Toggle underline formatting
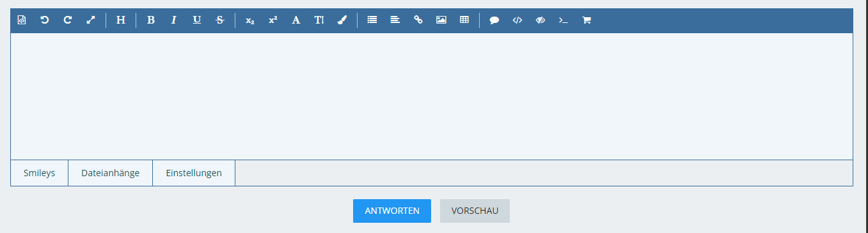 (x=197, y=20)
